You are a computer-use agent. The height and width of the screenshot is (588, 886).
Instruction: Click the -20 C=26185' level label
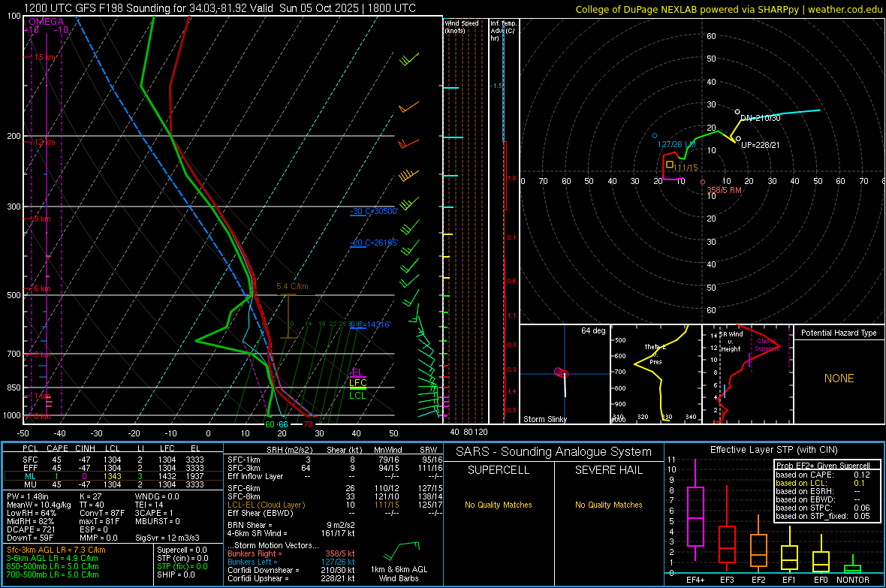(374, 243)
